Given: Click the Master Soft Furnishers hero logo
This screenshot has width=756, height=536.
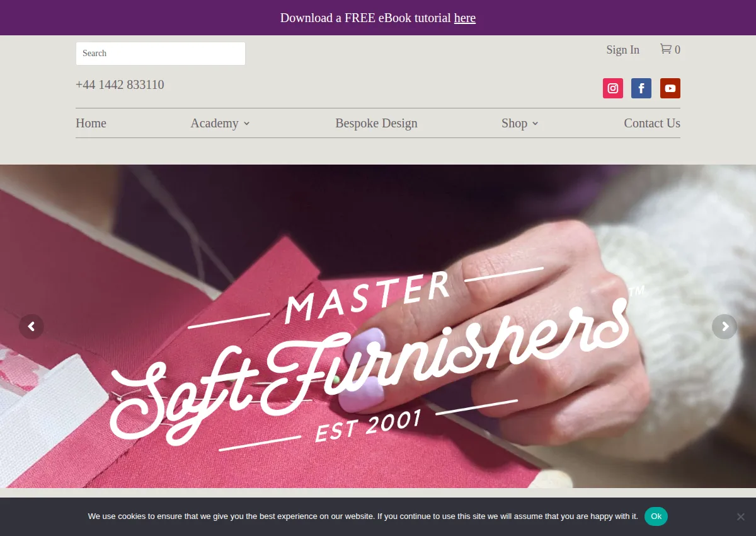Looking at the screenshot, I should (378, 359).
